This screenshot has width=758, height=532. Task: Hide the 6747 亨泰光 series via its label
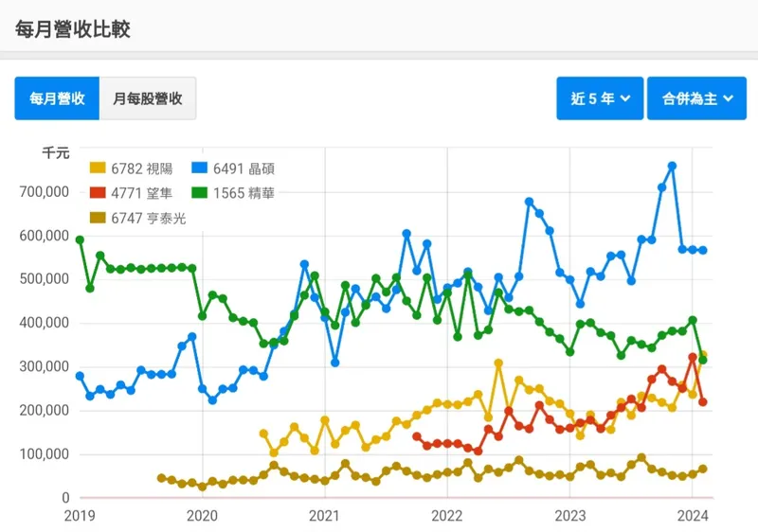(x=148, y=218)
